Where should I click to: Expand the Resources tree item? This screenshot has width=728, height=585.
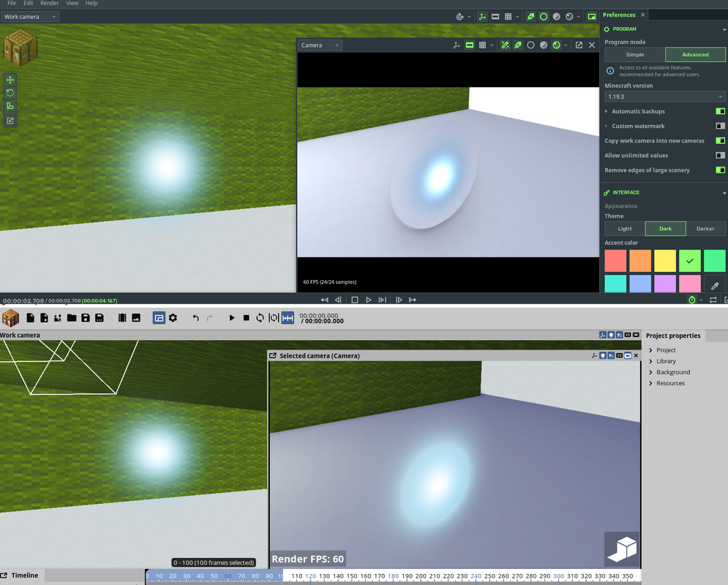click(650, 383)
